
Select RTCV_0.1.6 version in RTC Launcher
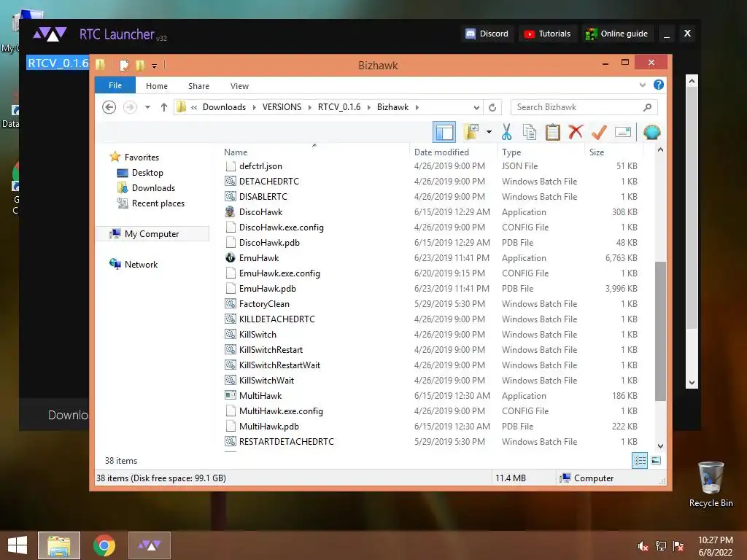coord(58,63)
